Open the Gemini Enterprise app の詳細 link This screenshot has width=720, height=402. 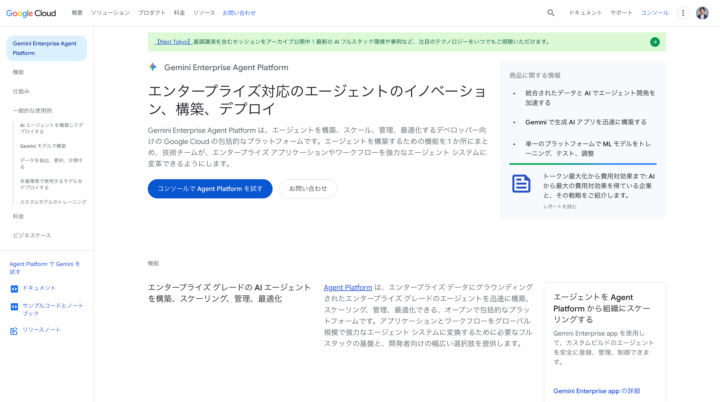[x=596, y=391]
